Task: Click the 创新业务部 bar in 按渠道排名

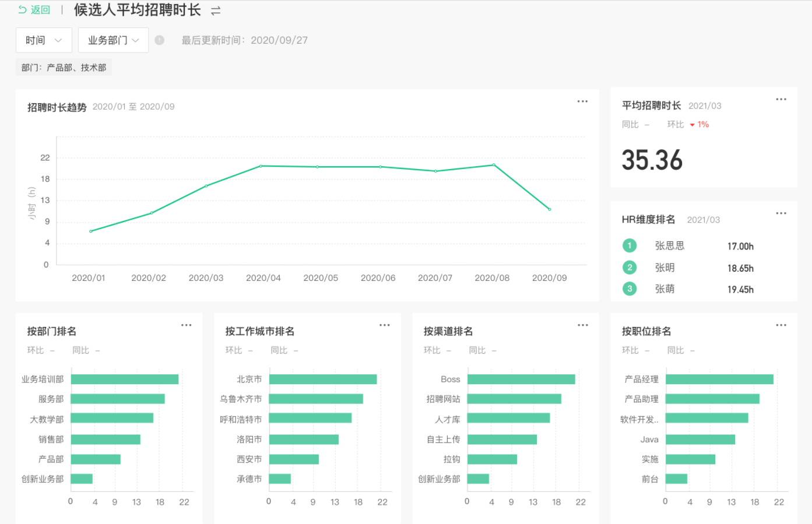Action: coord(478,479)
